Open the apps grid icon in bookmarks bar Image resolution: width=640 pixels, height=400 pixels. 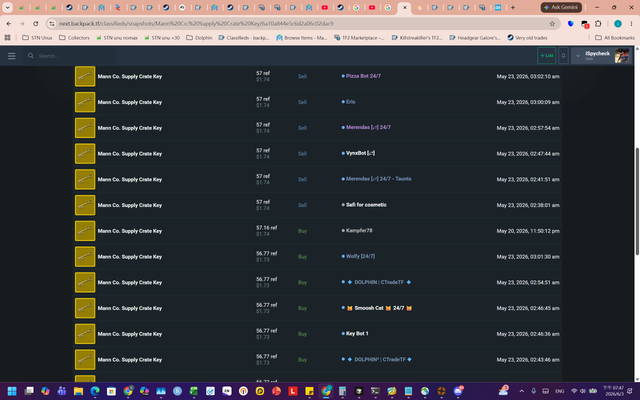tap(7, 38)
